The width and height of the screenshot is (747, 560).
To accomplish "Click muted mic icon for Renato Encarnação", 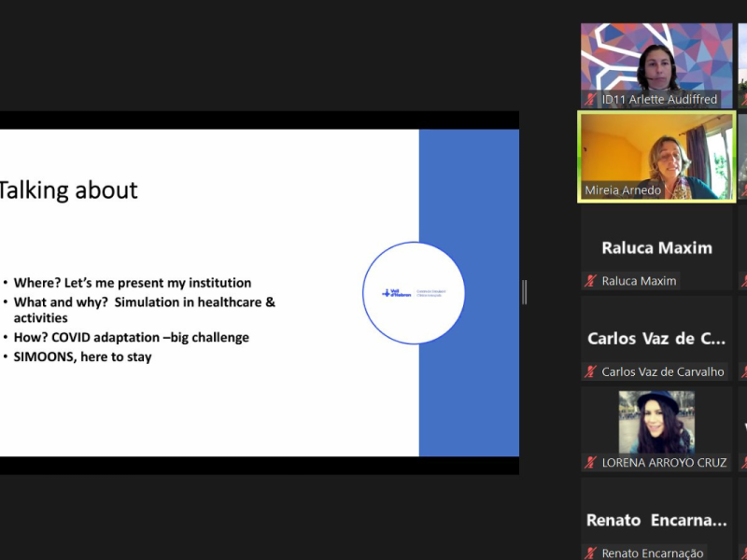I will pos(590,553).
